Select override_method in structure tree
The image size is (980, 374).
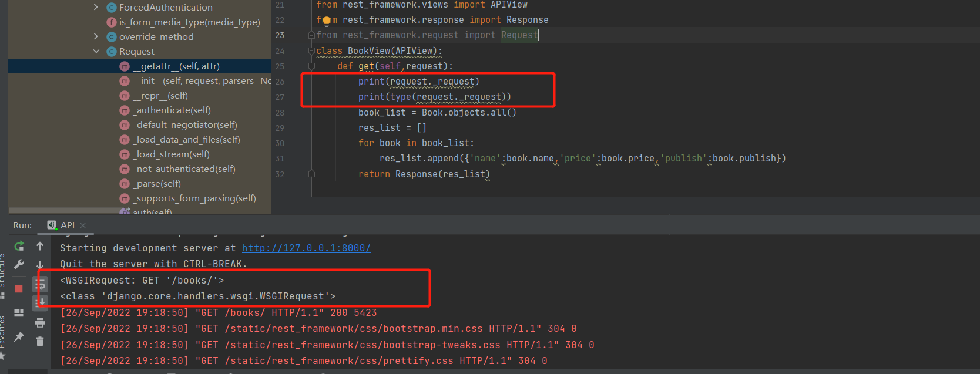point(156,36)
